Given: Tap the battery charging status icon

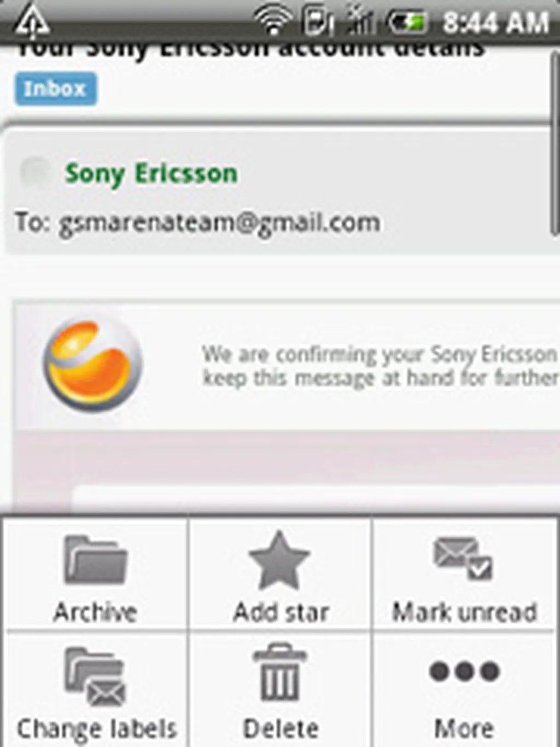Looking at the screenshot, I should [406, 22].
